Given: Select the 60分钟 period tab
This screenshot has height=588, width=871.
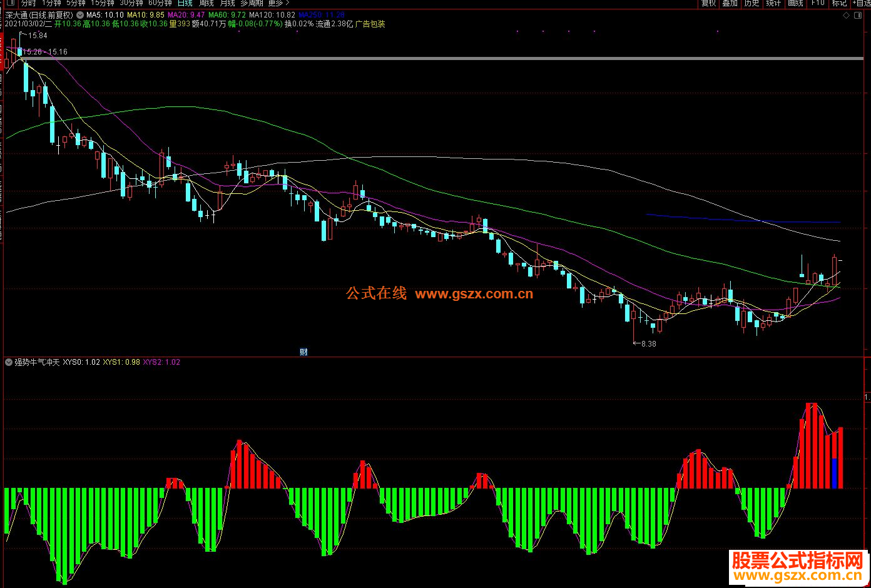Looking at the screenshot, I should 160,3.
